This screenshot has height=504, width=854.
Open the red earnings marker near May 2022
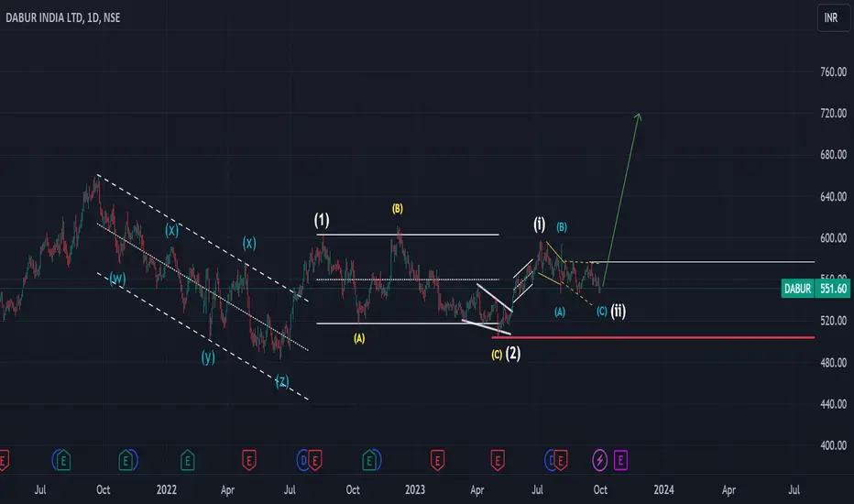coord(249,460)
